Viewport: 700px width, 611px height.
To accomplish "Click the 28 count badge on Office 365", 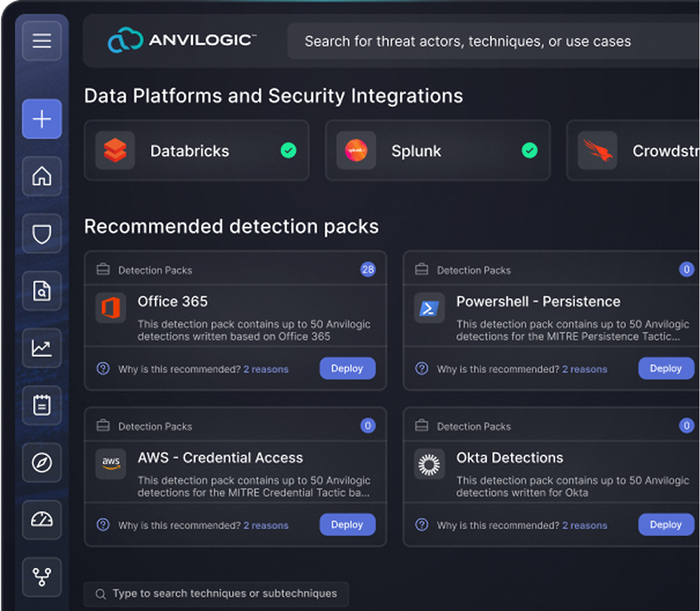I will [x=368, y=269].
